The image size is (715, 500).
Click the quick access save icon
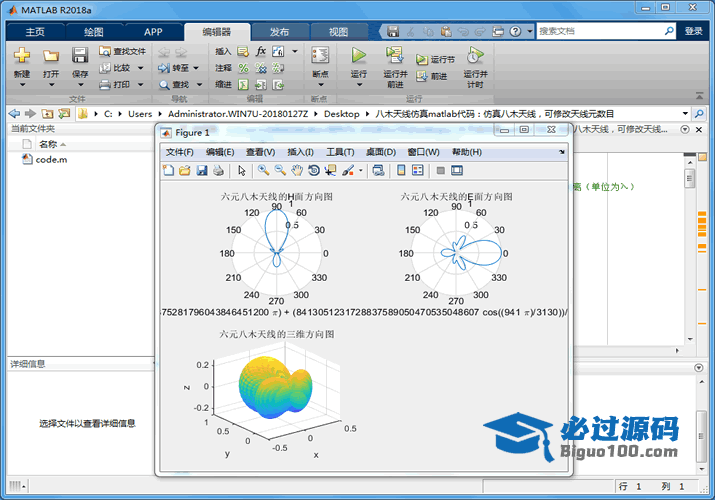[x=393, y=31]
